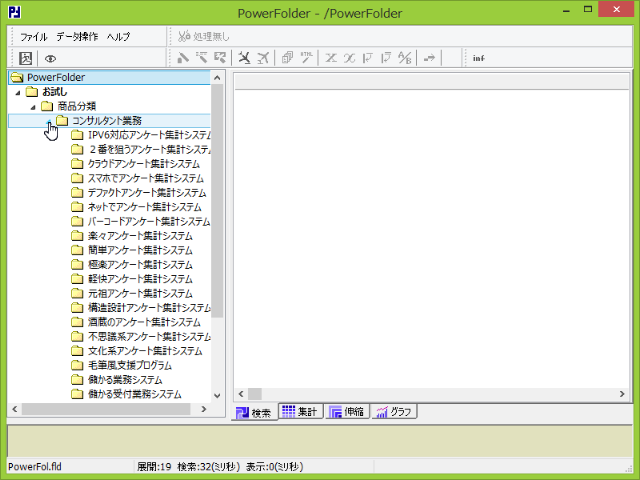Switch to the 集計 tab
The height and width of the screenshot is (480, 640).
coord(301,411)
